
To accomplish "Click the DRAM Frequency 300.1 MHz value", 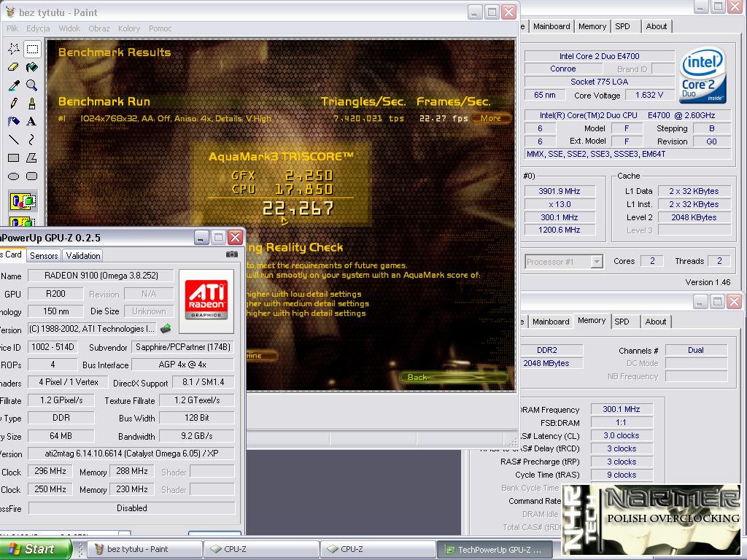I will tap(622, 410).
